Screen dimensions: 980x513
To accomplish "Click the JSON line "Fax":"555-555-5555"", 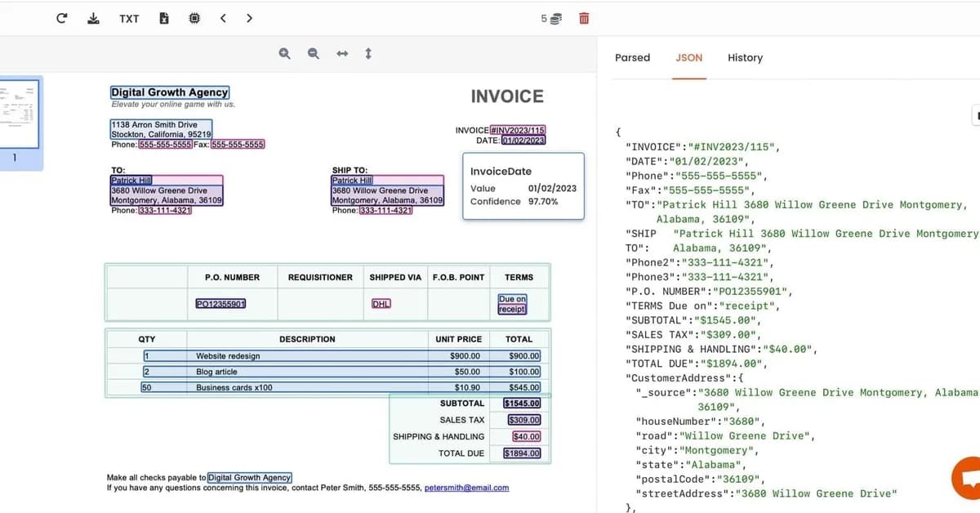I will pos(689,190).
